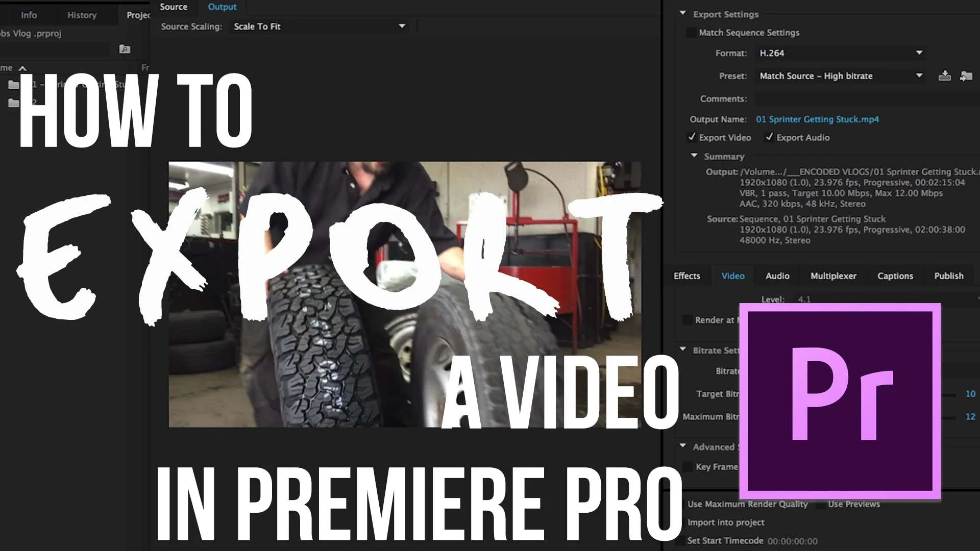Enable Match Sequence Settings checkbox
Image resolution: width=980 pixels, height=551 pixels.
[691, 33]
